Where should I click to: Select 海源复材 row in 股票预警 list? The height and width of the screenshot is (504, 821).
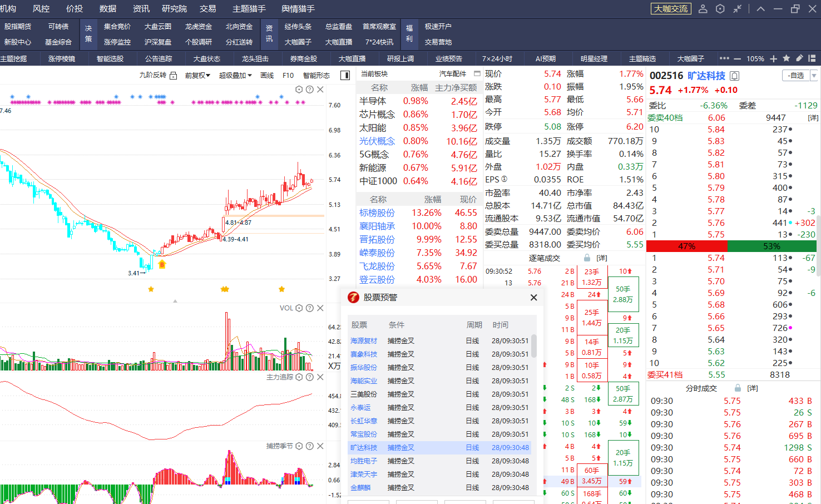pyautogui.click(x=439, y=341)
